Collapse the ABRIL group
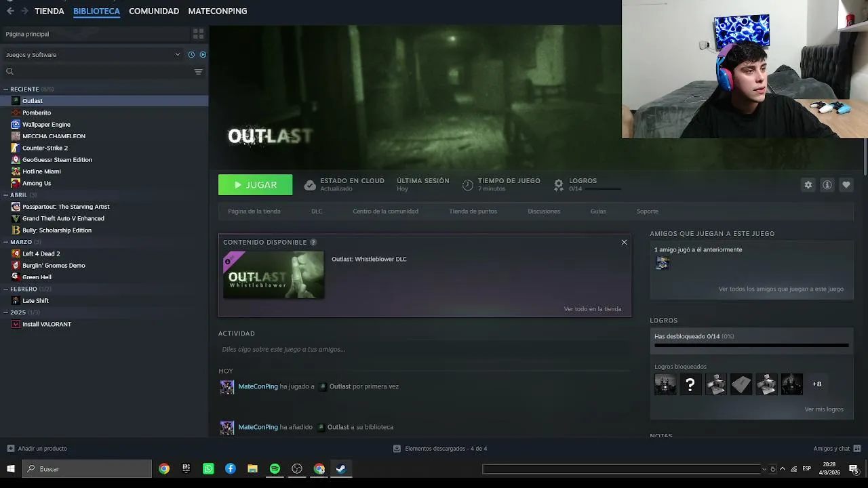This screenshot has width=868, height=488. point(5,195)
